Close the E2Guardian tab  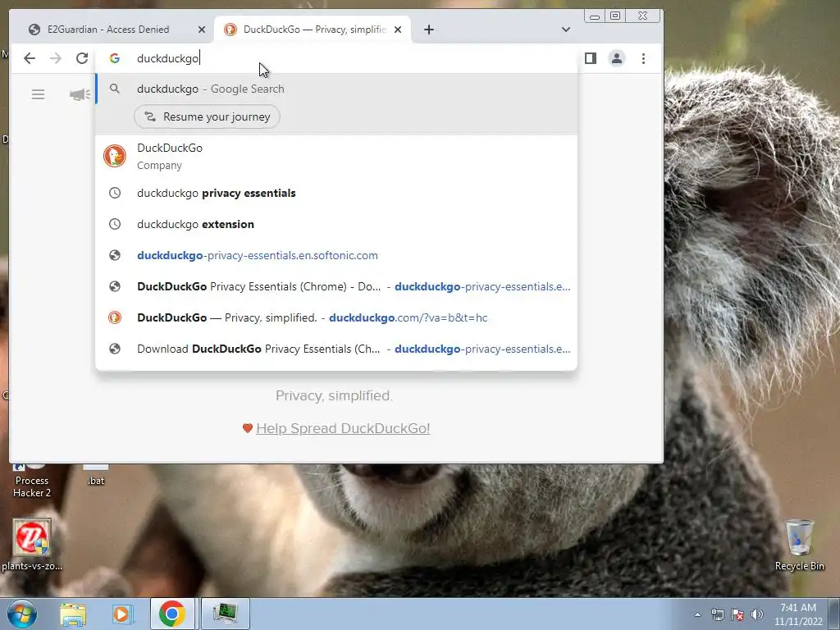[202, 30]
